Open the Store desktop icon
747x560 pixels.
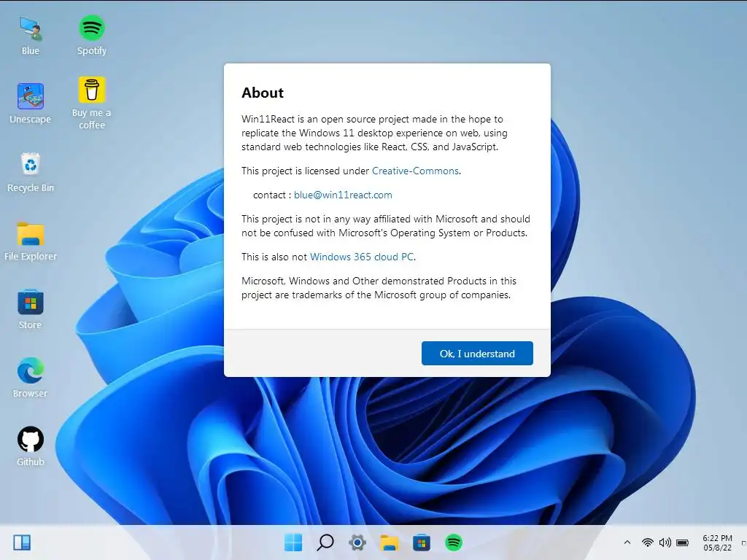click(x=31, y=309)
